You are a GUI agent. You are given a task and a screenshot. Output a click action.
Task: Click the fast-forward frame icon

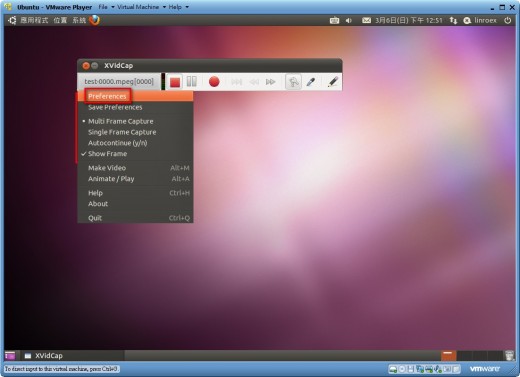tap(270, 82)
